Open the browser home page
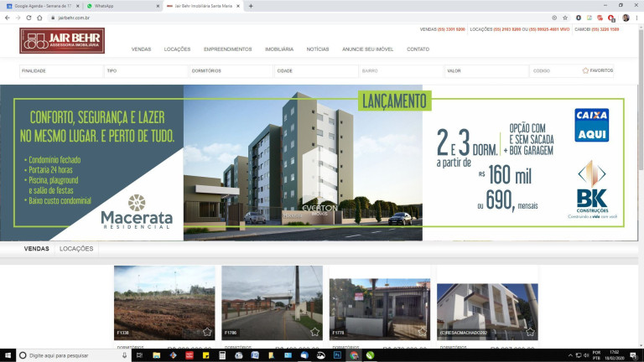 tap(39, 18)
